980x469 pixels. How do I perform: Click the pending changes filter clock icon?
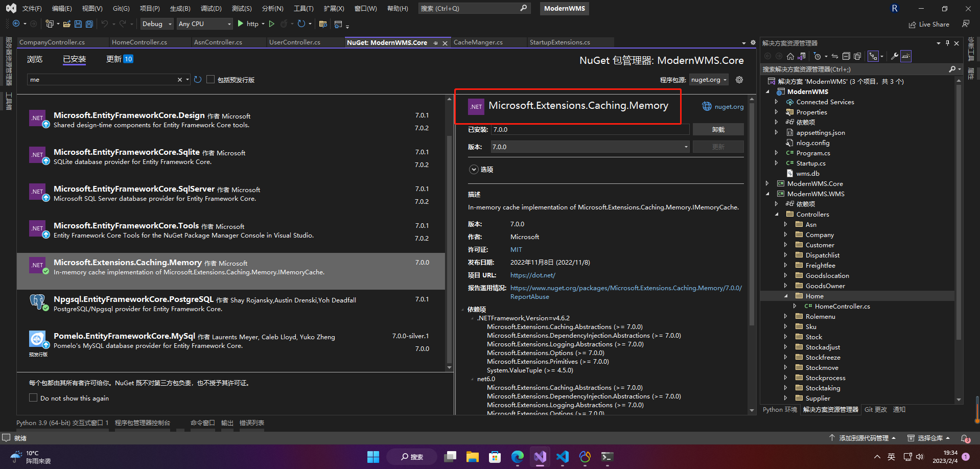tap(817, 56)
